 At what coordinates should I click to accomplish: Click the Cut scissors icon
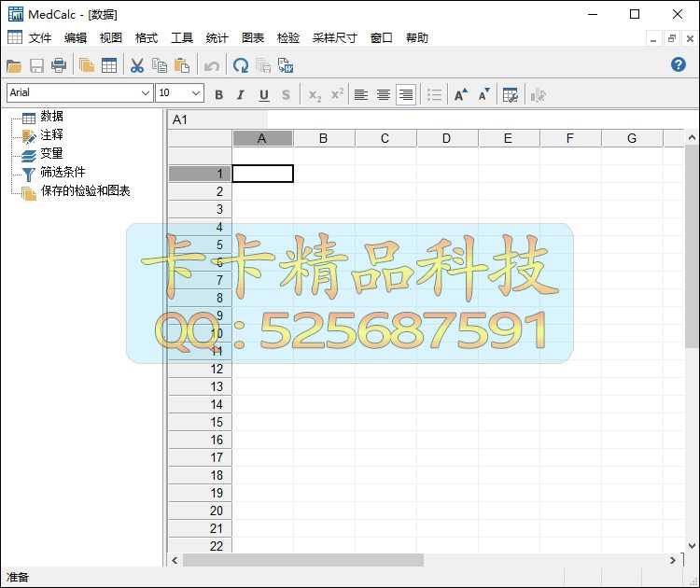click(136, 66)
